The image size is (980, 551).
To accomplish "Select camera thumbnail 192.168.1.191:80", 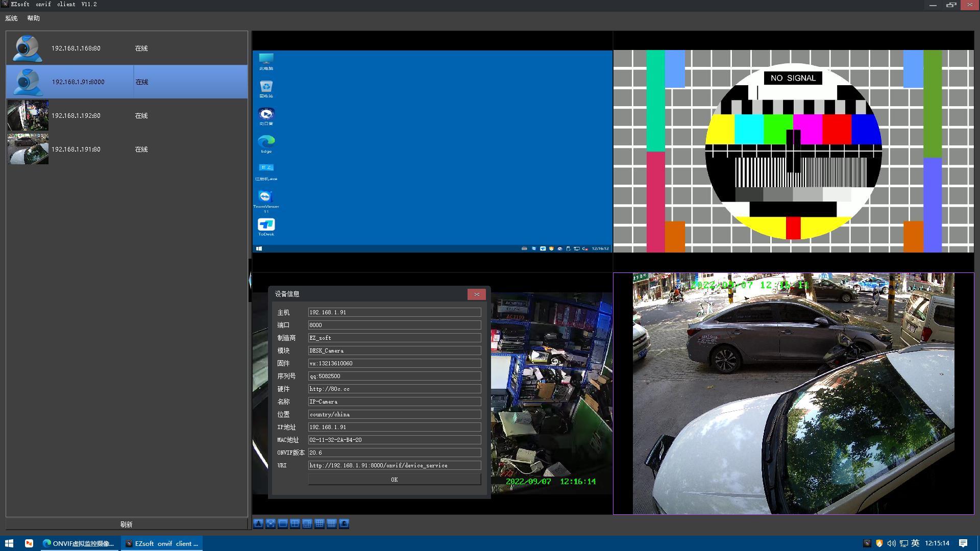I will [x=28, y=149].
